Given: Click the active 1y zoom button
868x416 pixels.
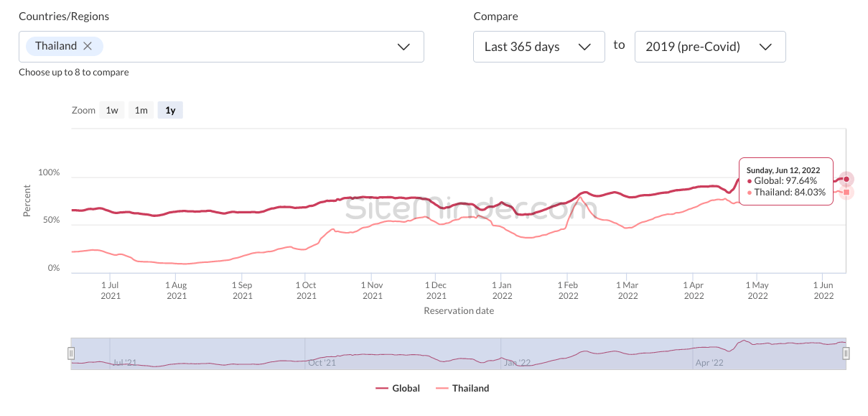Looking at the screenshot, I should tap(170, 110).
